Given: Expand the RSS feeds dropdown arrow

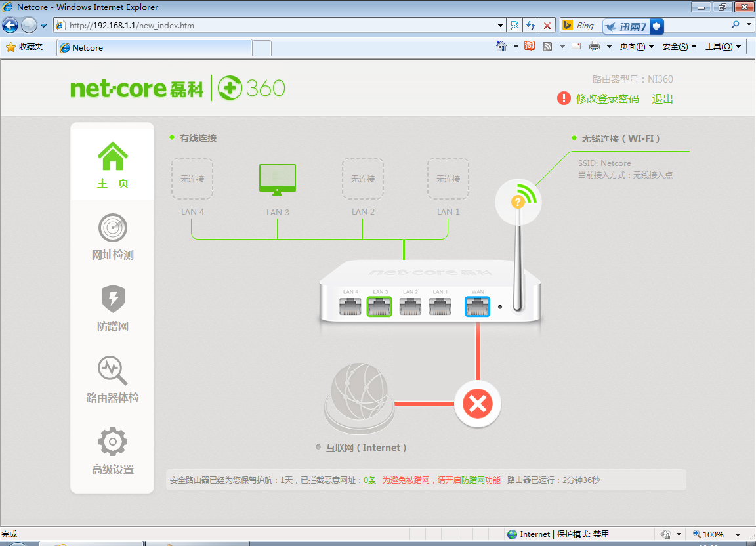Looking at the screenshot, I should pos(562,47).
